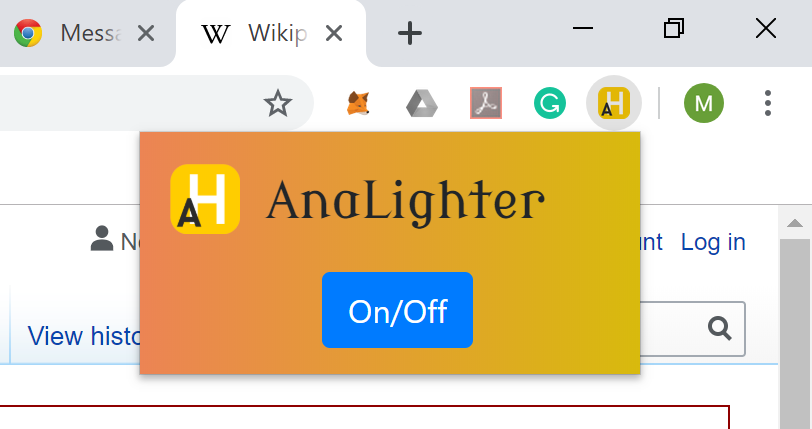Open the View history page tab
Viewport: 812px width, 429px height.
click(84, 336)
